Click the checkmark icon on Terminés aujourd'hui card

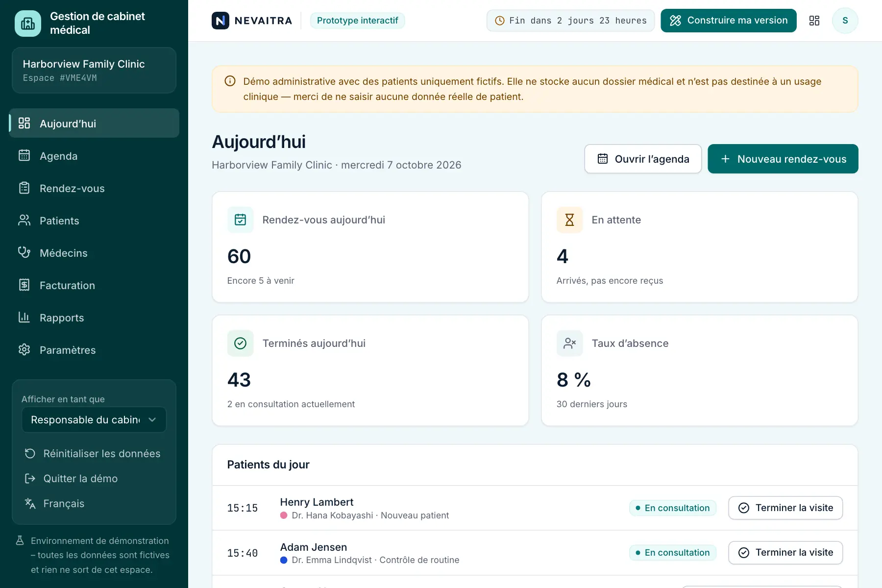[240, 343]
